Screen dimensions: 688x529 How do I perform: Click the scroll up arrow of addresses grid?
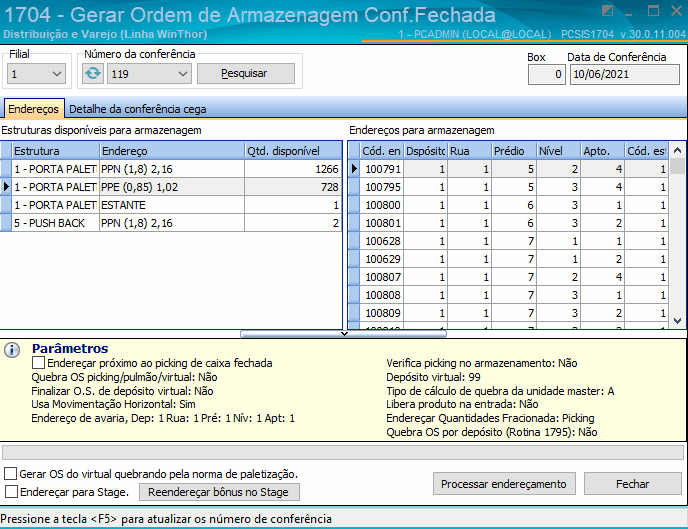tap(677, 150)
